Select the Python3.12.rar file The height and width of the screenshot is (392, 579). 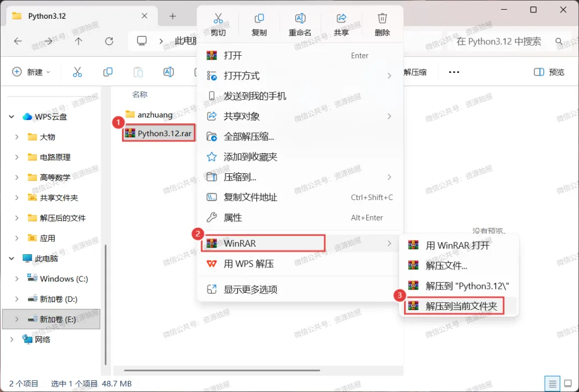point(158,133)
